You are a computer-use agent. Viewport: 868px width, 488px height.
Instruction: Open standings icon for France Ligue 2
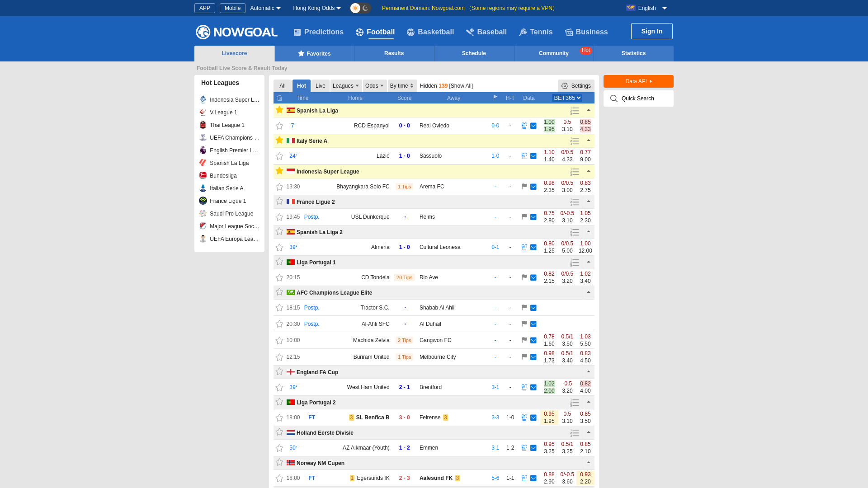pyautogui.click(x=575, y=202)
